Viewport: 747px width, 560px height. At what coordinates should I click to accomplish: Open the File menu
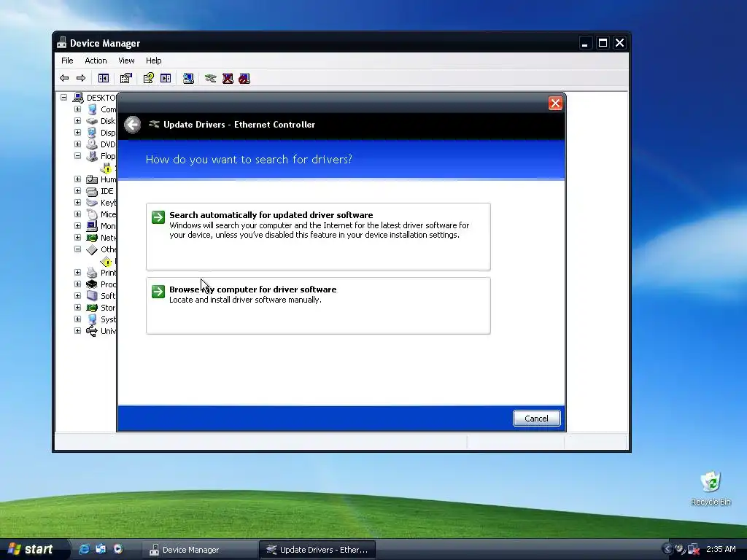tap(67, 61)
